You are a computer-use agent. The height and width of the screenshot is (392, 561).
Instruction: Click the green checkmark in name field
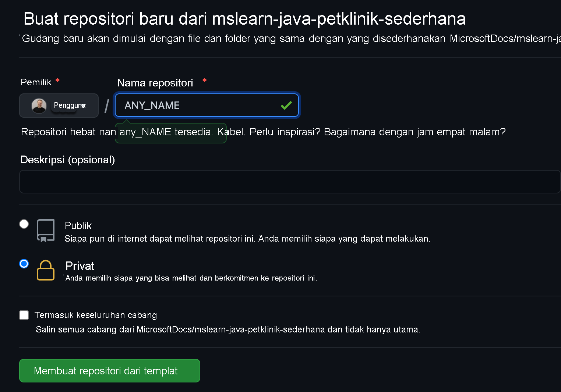tap(286, 105)
